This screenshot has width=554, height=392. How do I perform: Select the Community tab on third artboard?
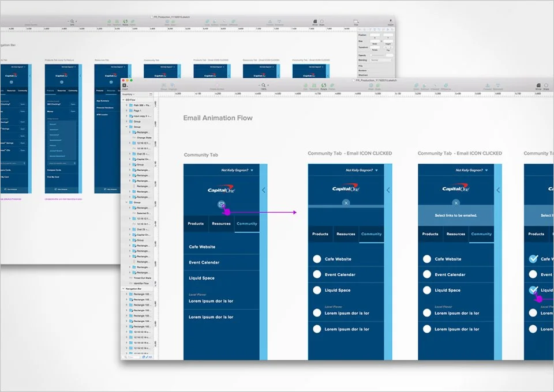[481, 234]
